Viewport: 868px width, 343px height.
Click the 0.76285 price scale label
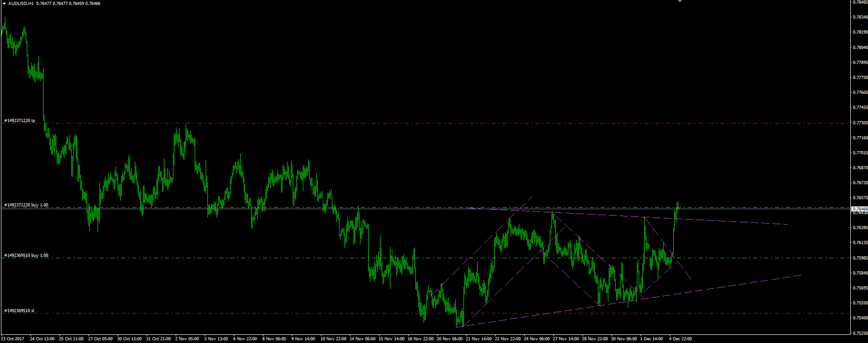[860, 228]
